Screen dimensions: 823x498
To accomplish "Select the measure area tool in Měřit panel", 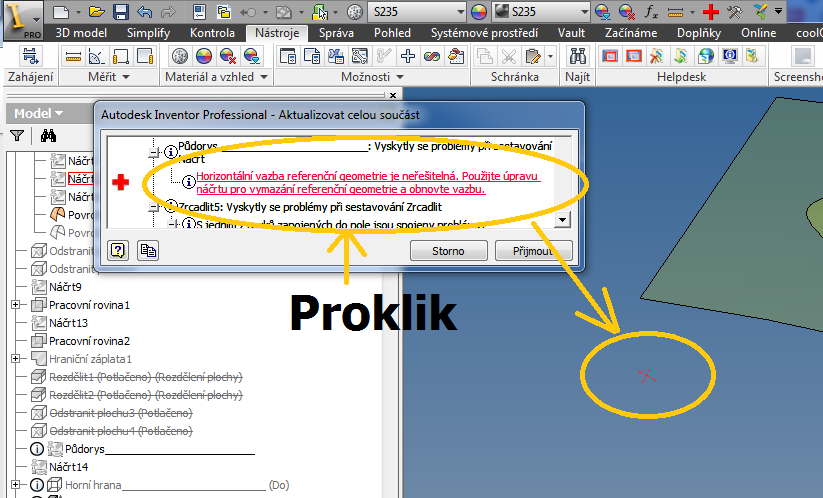I will 145,56.
